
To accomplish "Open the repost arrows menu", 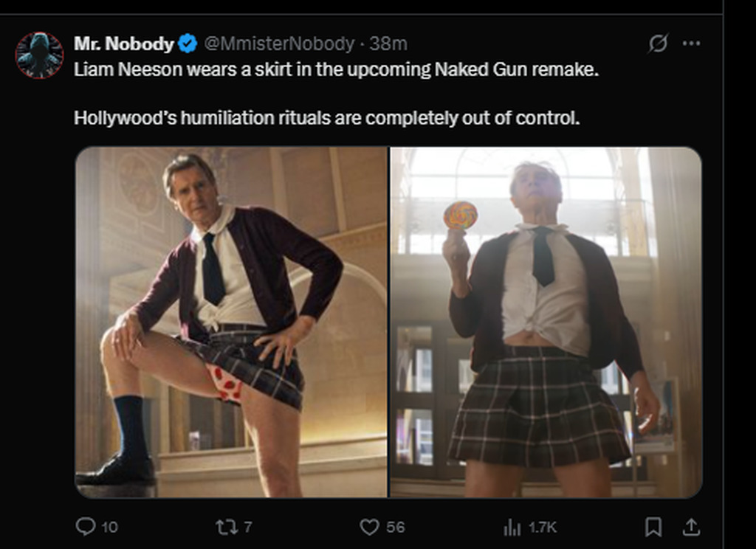I will [x=224, y=526].
